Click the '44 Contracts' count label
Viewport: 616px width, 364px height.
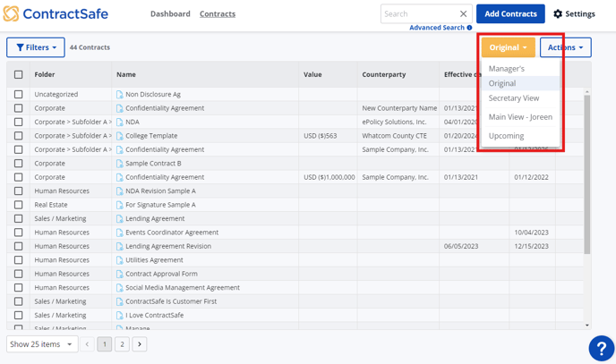90,47
